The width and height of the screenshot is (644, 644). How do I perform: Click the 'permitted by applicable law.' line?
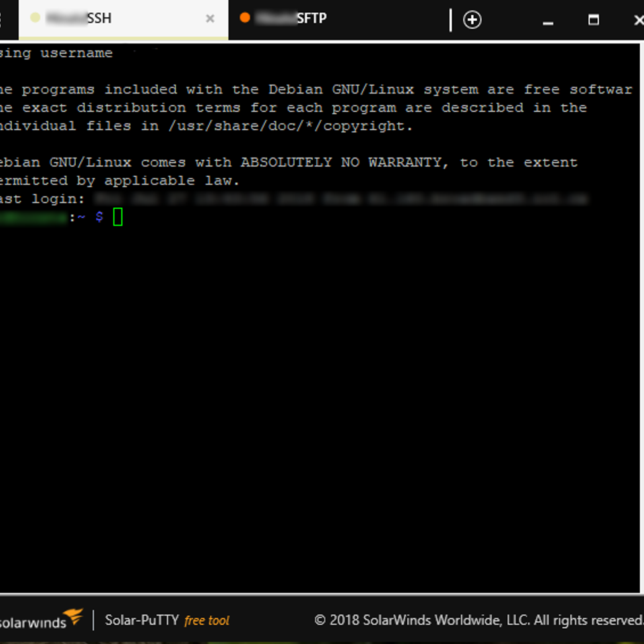tap(120, 181)
